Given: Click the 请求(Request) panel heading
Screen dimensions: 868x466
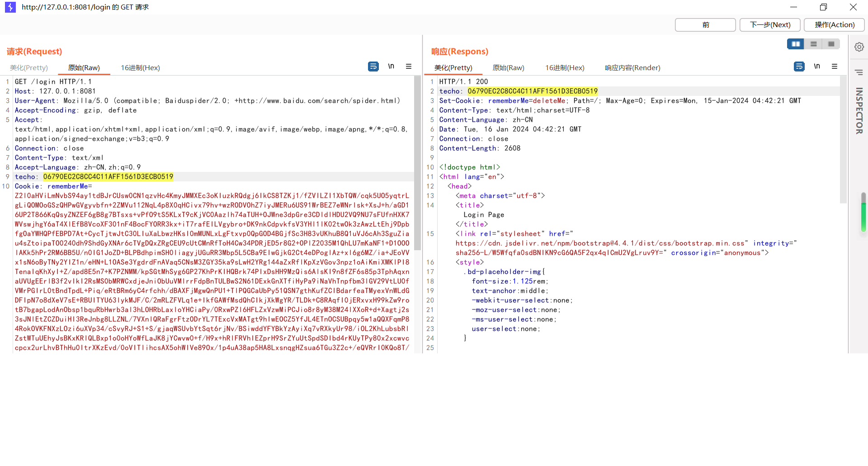Looking at the screenshot, I should pos(34,52).
